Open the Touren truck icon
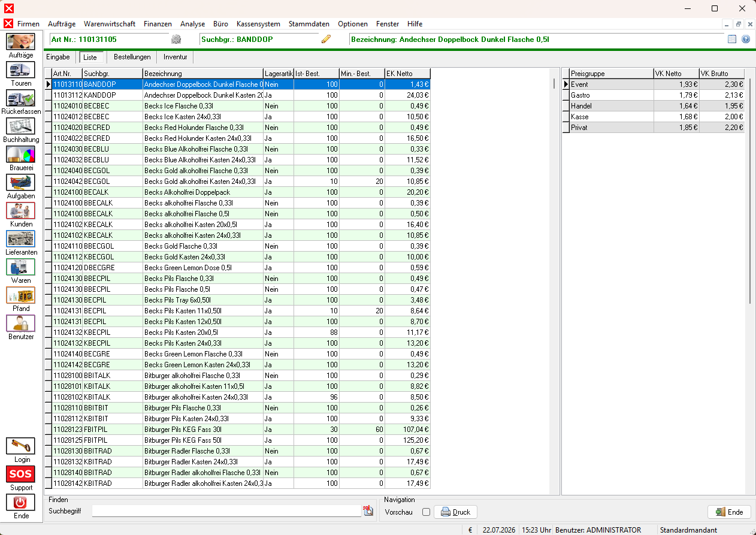This screenshot has height=535, width=756. (21, 69)
